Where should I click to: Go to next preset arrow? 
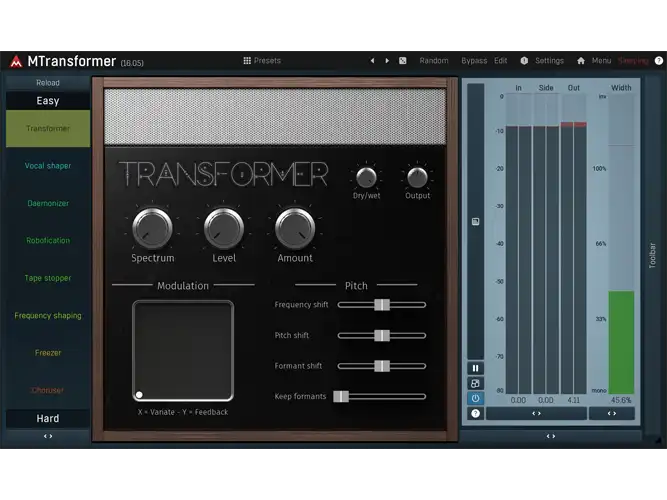pyautogui.click(x=387, y=61)
